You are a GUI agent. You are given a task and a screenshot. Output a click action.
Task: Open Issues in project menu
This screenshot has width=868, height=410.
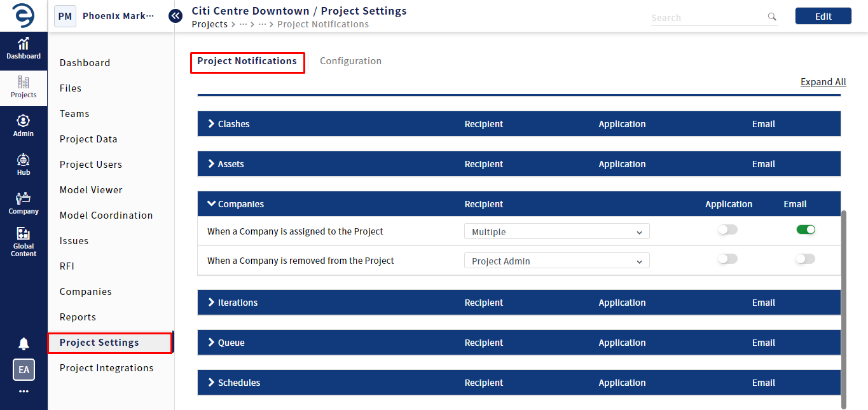tap(74, 241)
